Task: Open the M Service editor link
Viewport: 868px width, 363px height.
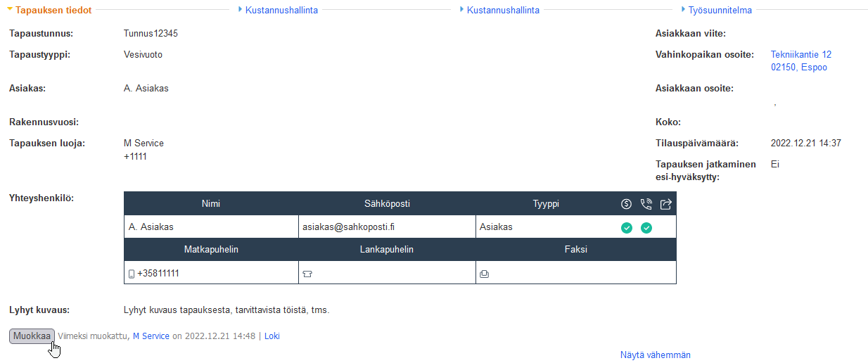Action: click(151, 336)
